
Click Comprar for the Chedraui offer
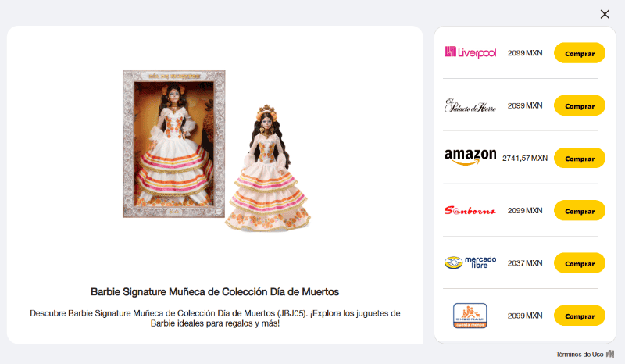tap(580, 316)
